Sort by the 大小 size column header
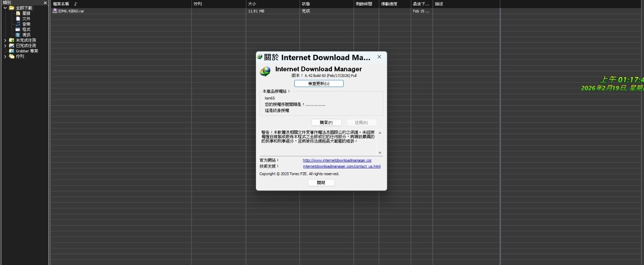Image resolution: width=644 pixels, height=265 pixels. tap(252, 4)
